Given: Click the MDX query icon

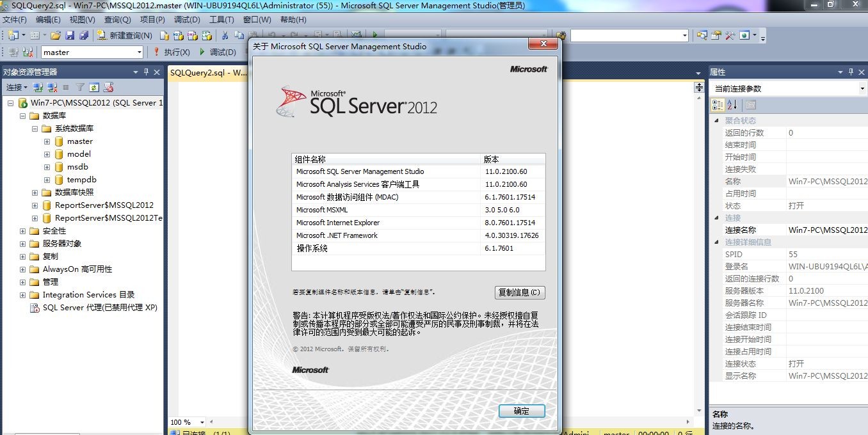Looking at the screenshot, I should 177,35.
